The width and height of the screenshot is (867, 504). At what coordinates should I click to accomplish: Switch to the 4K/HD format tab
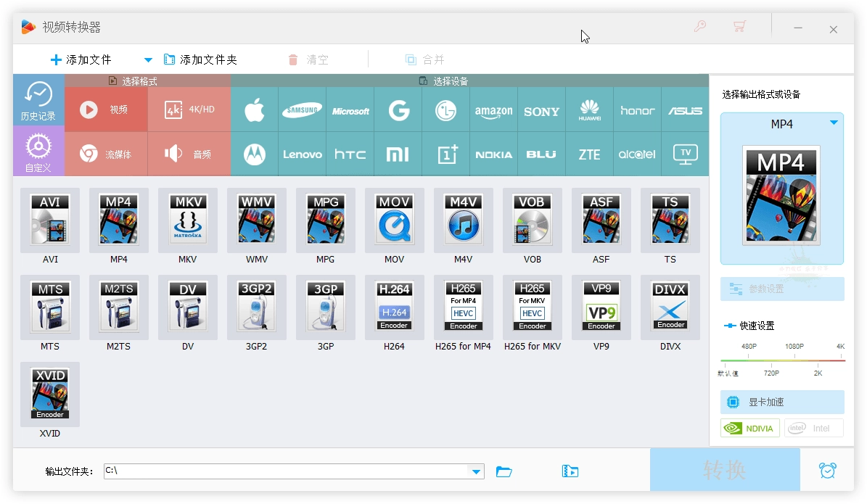click(x=189, y=110)
